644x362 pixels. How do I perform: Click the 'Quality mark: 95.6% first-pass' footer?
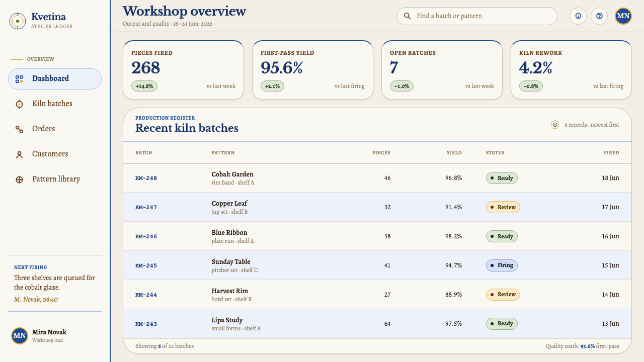click(x=582, y=346)
